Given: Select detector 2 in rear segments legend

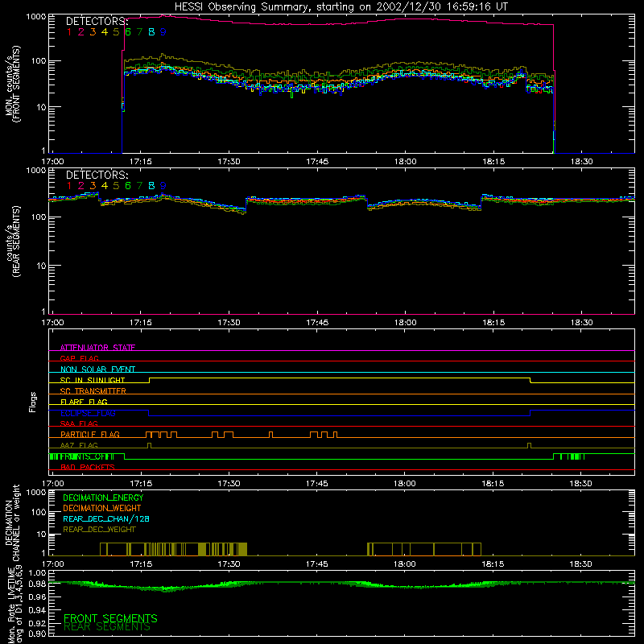Looking at the screenshot, I should [x=81, y=186].
